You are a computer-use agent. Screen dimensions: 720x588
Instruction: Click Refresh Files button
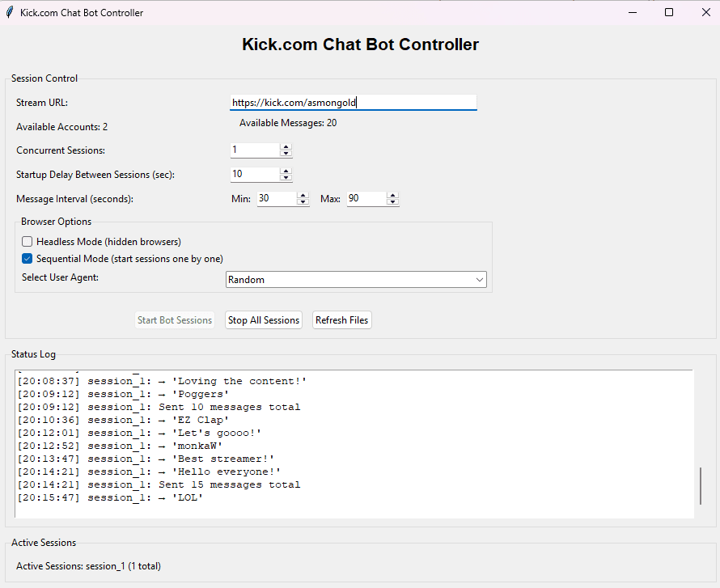[341, 320]
